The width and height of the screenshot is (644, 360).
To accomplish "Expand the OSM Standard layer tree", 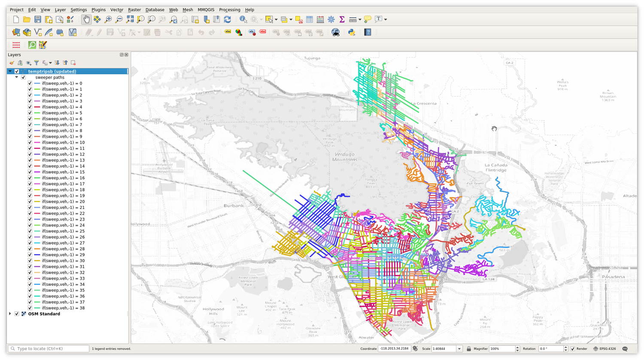I will 10,314.
